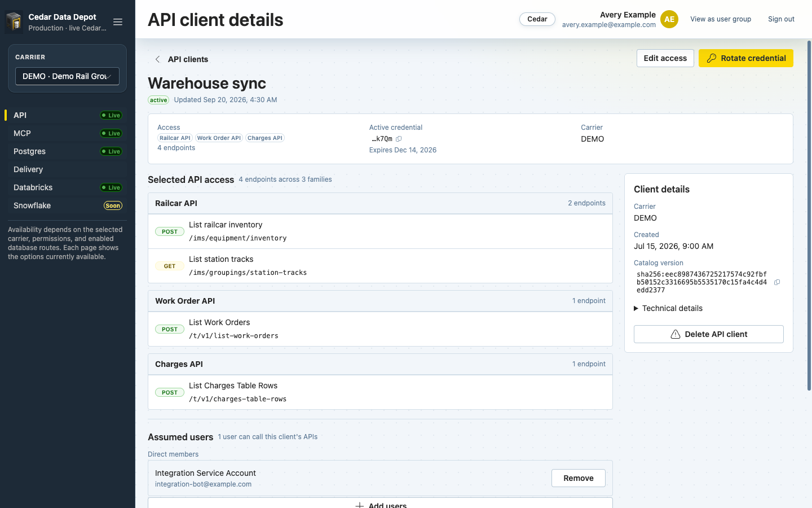Click the Cedar Data Depot logo icon
This screenshot has height=508, width=812.
pos(14,22)
